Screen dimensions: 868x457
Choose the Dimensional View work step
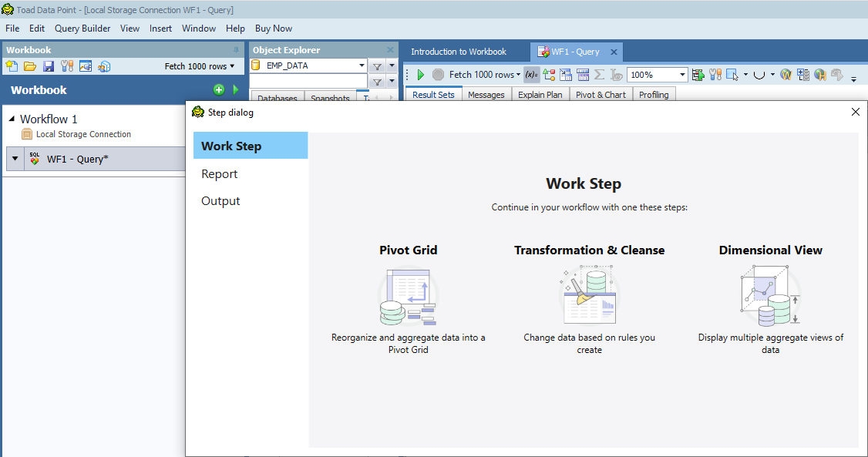click(771, 299)
